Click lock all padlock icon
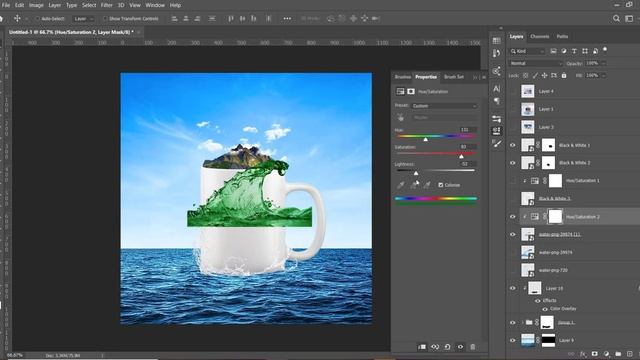Screen dimensions: 640x360 [x=564, y=76]
